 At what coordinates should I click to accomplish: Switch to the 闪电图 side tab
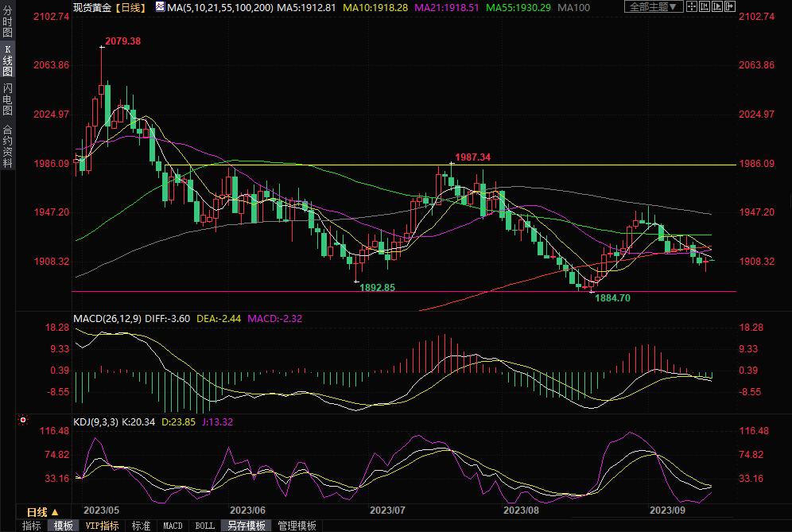coord(7,99)
